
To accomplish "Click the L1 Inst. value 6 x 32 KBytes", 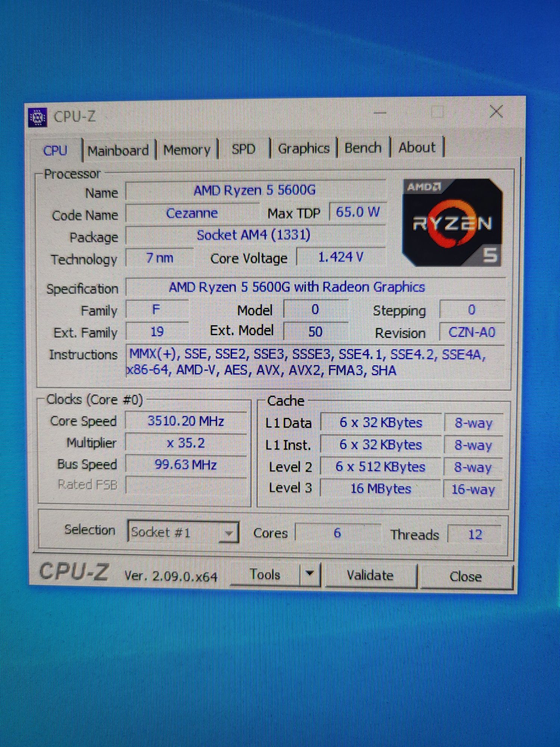I will [381, 445].
